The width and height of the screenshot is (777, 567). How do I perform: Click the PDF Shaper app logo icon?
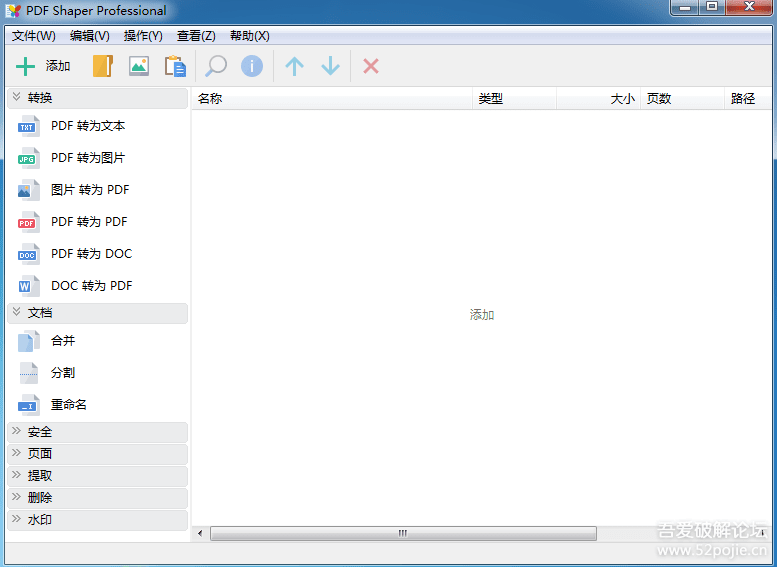[13, 11]
